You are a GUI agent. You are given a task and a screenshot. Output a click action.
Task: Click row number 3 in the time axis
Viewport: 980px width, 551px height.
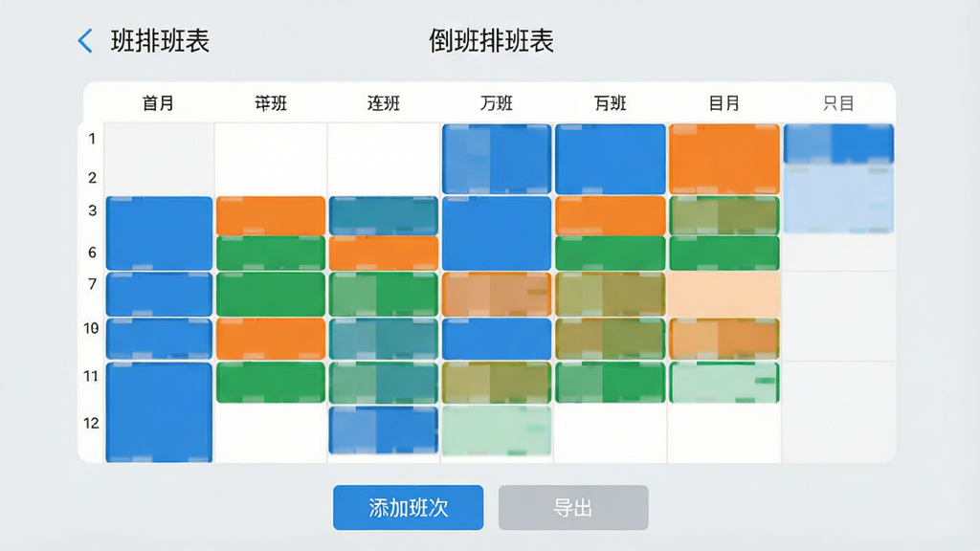(92, 209)
